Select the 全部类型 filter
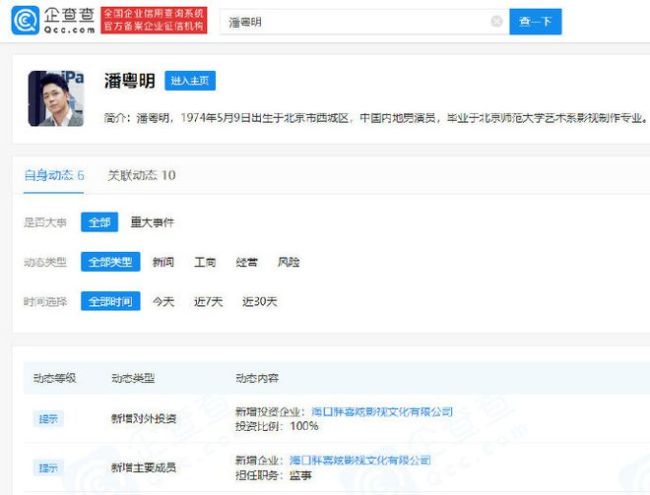Image resolution: width=650 pixels, height=495 pixels. point(110,262)
